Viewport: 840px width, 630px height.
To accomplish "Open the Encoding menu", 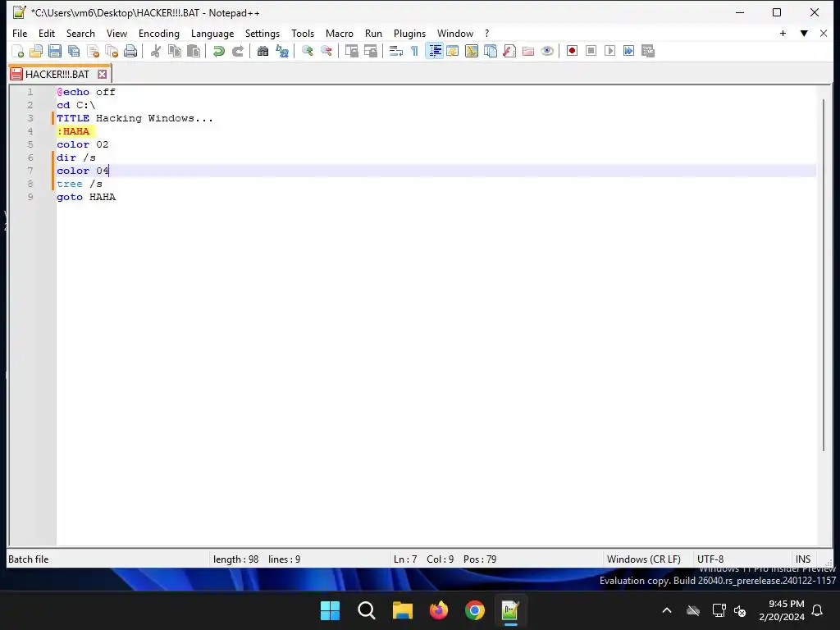I will pos(159,33).
